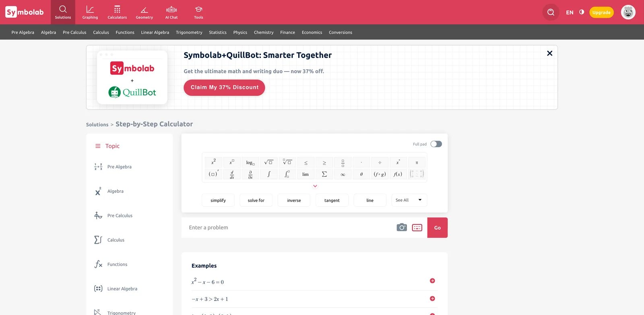Insert partial derivative operator
Screen dimensions: 644x315
(250, 174)
